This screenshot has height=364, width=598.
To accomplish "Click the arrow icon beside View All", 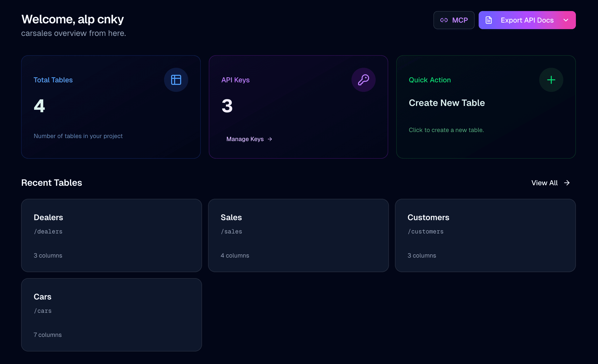I will coord(567,183).
